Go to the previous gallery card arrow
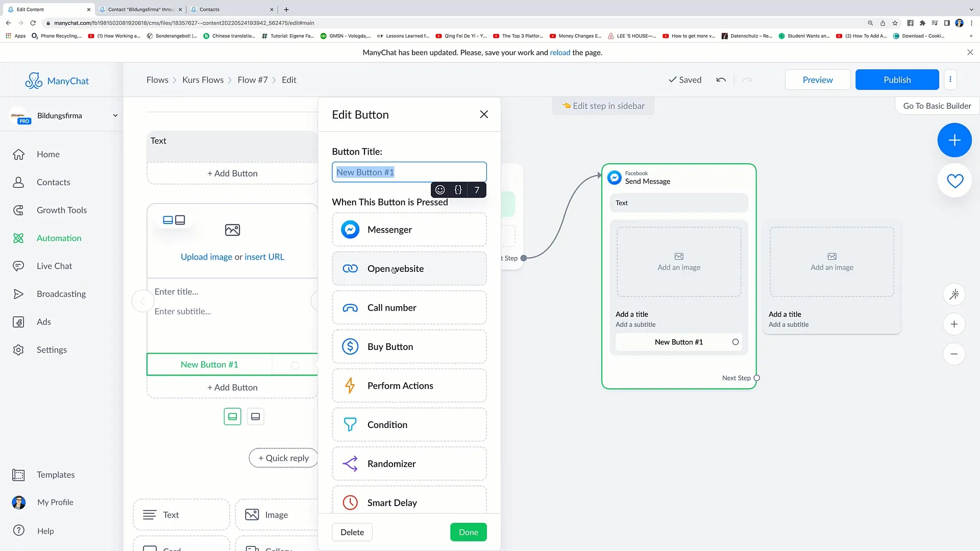Viewport: 980px width, 551px height. tap(142, 301)
